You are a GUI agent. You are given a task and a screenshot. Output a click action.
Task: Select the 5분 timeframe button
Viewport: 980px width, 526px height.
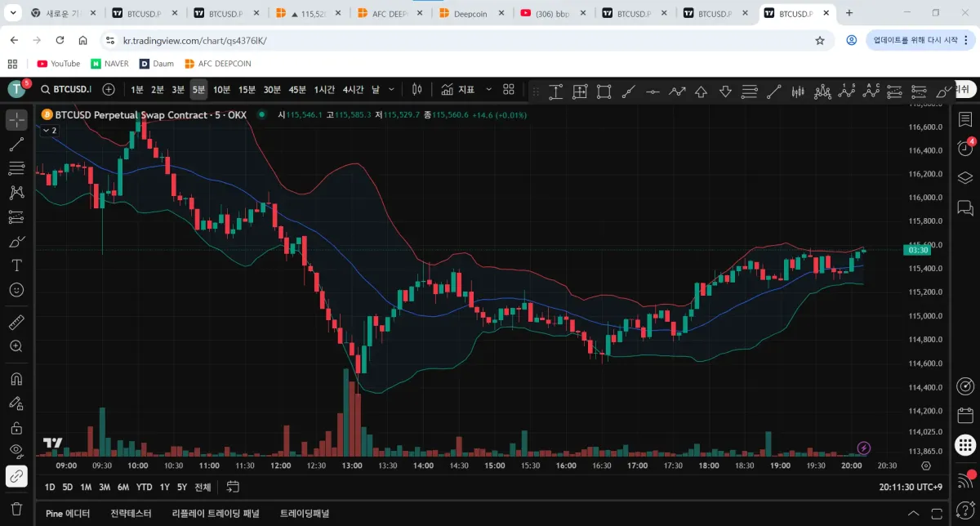[198, 89]
